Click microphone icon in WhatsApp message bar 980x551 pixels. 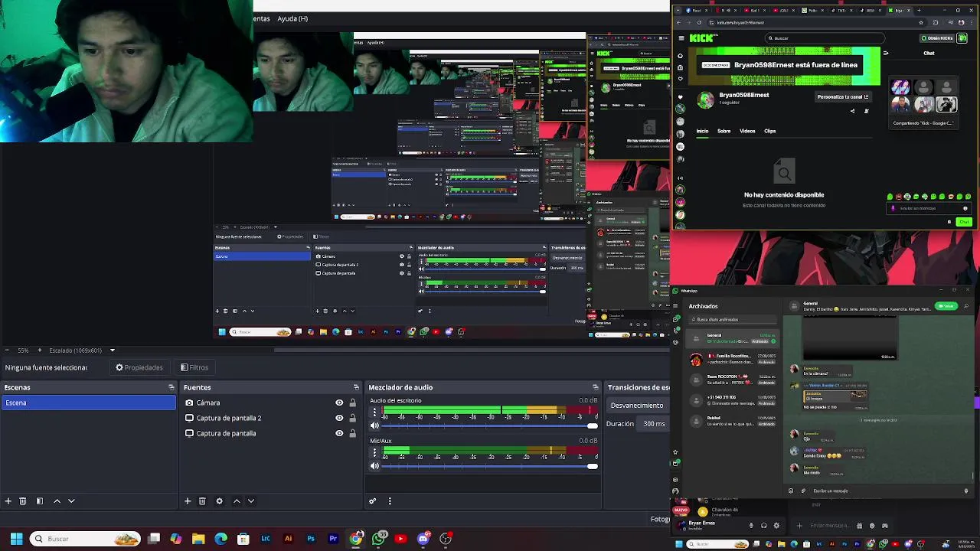(966, 491)
